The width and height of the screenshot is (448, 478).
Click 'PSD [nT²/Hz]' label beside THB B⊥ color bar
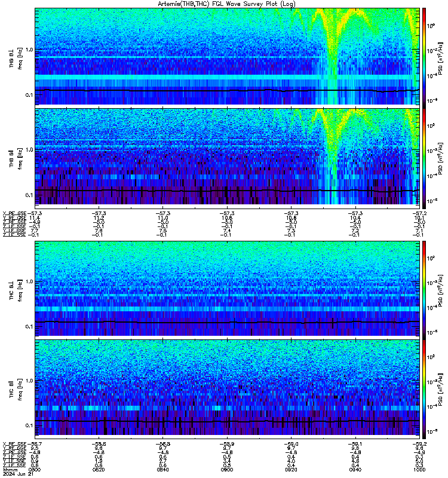tap(441, 59)
